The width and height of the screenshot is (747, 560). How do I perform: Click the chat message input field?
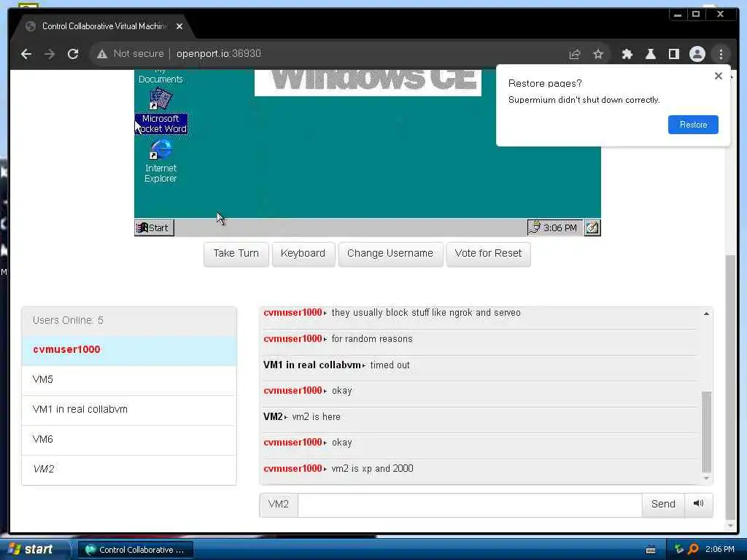coord(470,505)
